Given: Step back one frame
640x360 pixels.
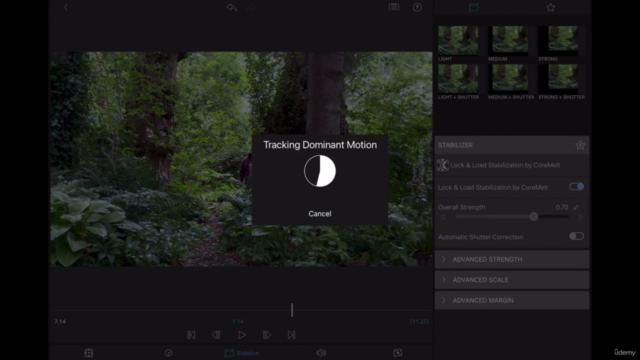Looking at the screenshot, I should [216, 335].
